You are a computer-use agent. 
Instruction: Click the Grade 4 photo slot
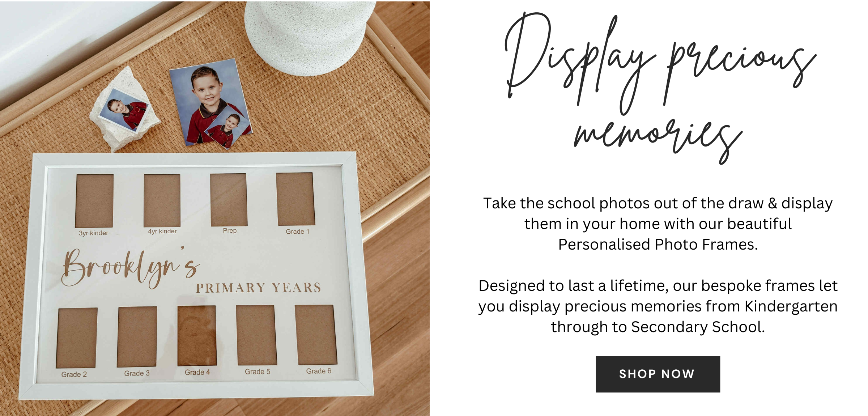click(x=197, y=335)
